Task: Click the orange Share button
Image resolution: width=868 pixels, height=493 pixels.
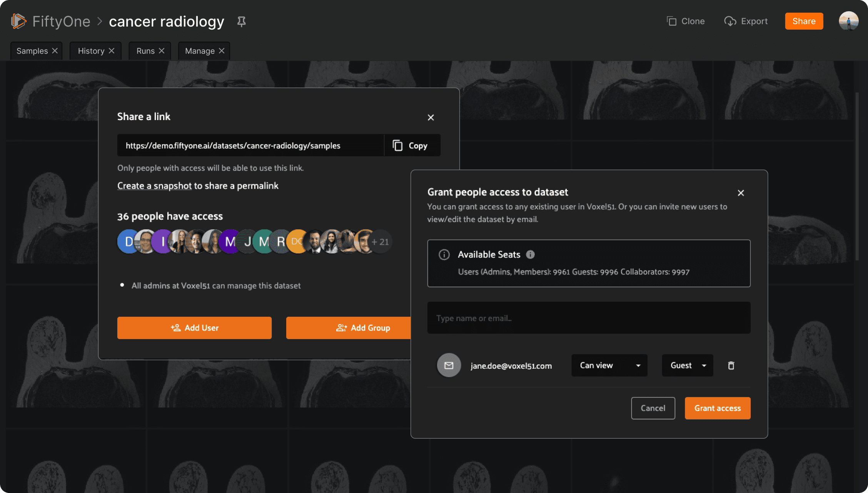Action: point(804,21)
